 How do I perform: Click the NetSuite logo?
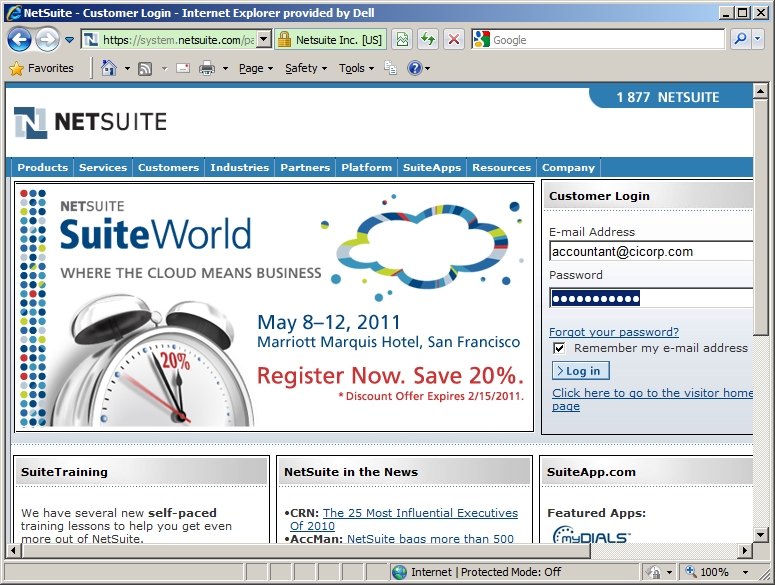tap(90, 122)
